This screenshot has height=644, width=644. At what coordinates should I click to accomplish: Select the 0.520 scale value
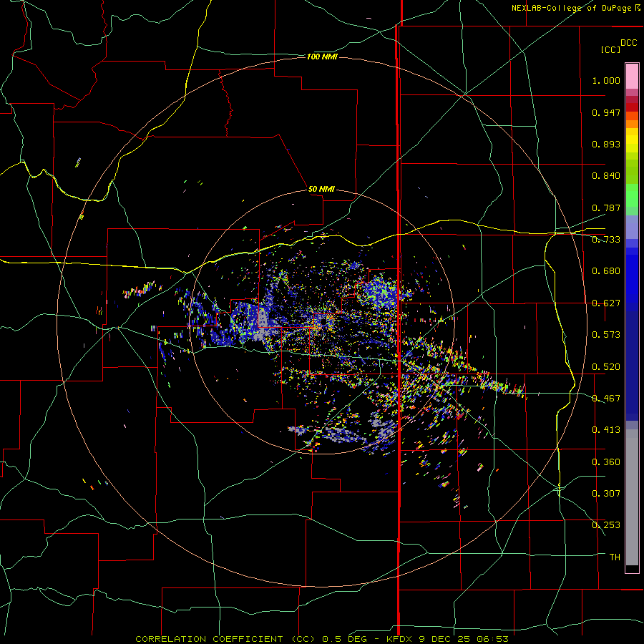click(606, 367)
